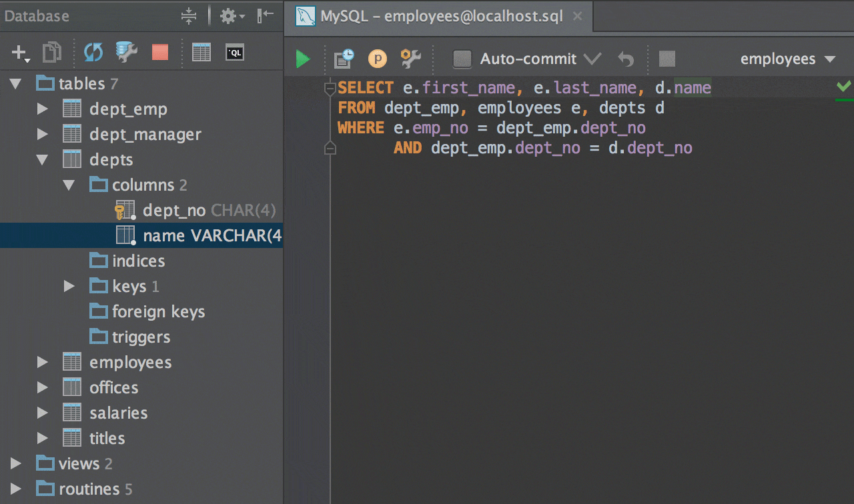Open console settings wrench icon
This screenshot has width=854, height=504.
click(410, 59)
